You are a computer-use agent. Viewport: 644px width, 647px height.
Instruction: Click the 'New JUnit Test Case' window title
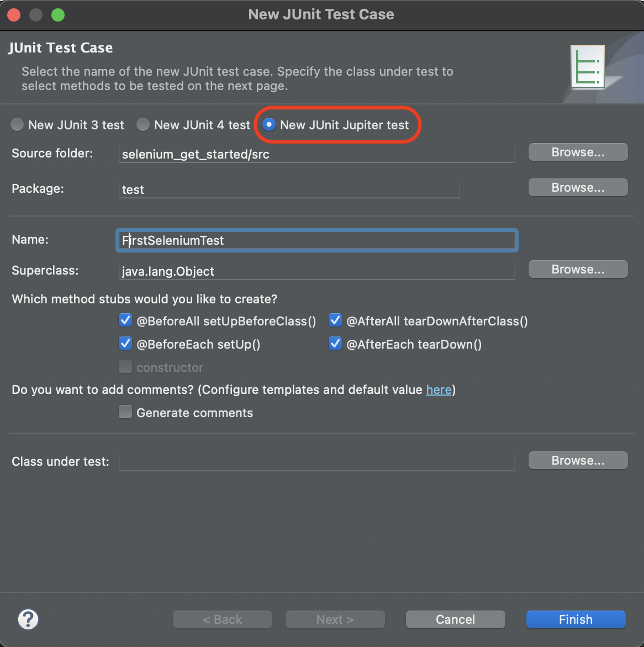point(321,14)
